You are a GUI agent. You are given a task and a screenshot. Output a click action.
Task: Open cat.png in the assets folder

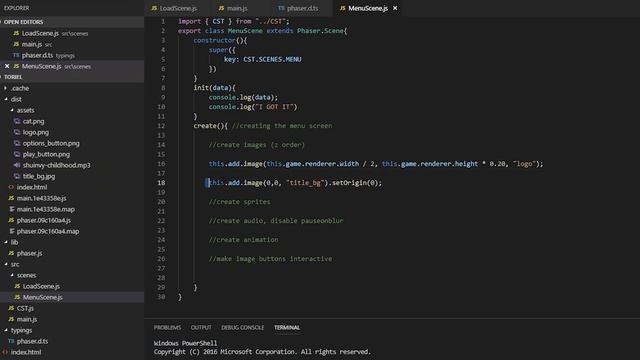pyautogui.click(x=33, y=121)
